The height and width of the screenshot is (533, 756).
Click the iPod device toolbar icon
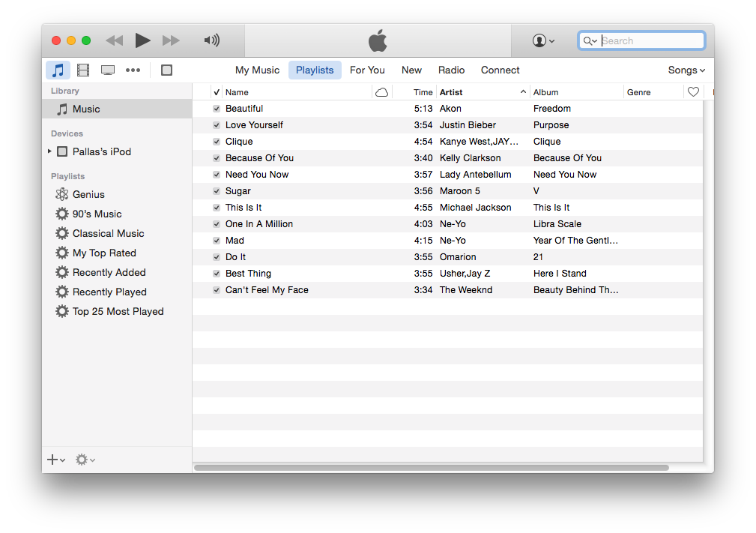coord(166,70)
